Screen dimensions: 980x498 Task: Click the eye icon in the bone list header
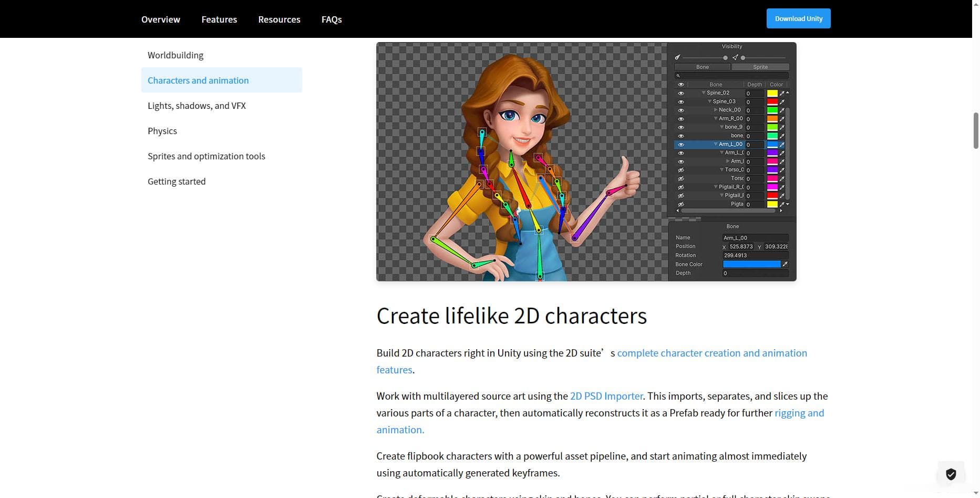681,84
